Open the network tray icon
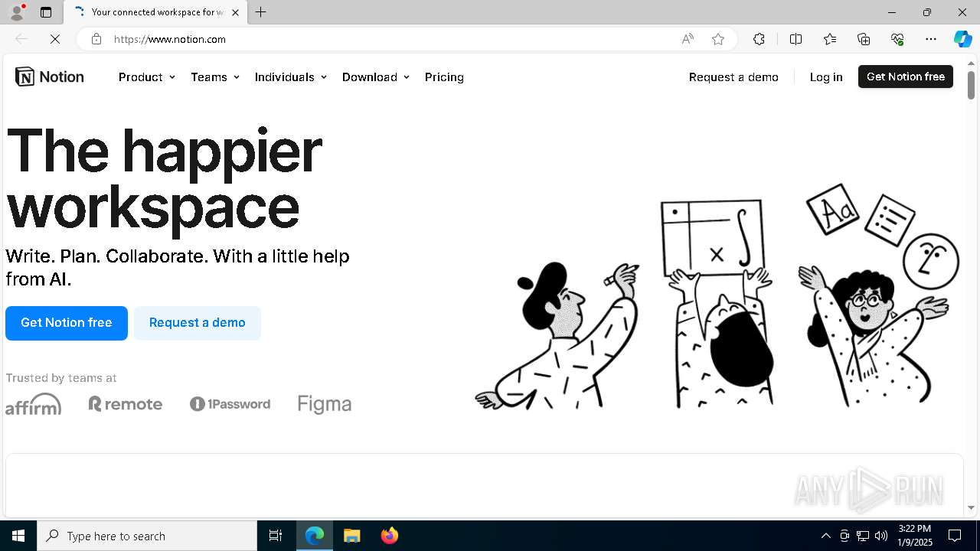 [x=863, y=536]
